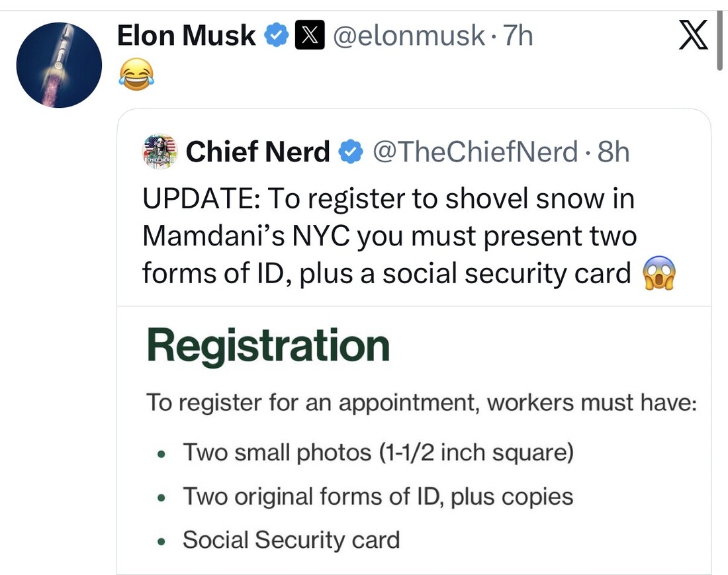Click the laughing-crying emoji in Musk's post

click(x=136, y=73)
